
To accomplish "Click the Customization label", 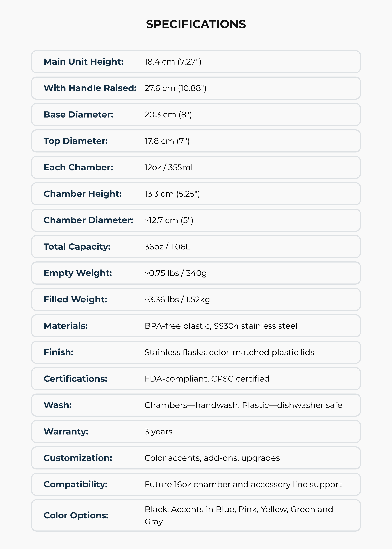I will (x=78, y=458).
